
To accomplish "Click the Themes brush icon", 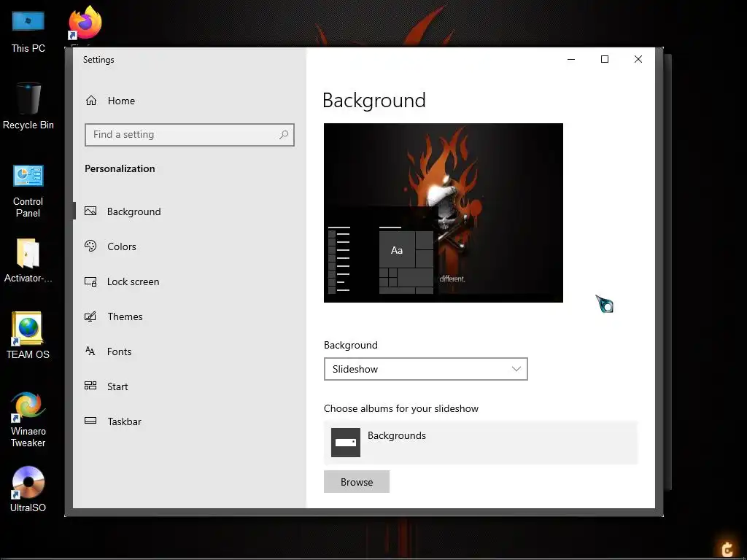I will pos(90,316).
